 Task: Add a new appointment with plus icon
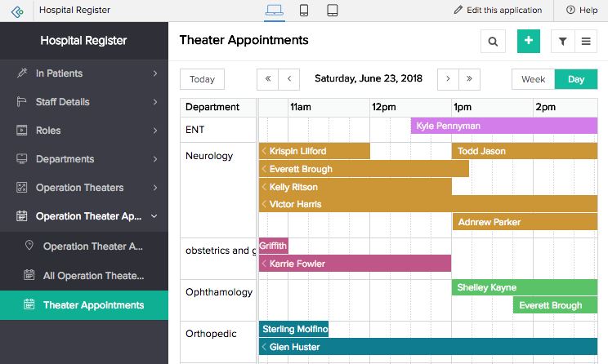click(529, 41)
